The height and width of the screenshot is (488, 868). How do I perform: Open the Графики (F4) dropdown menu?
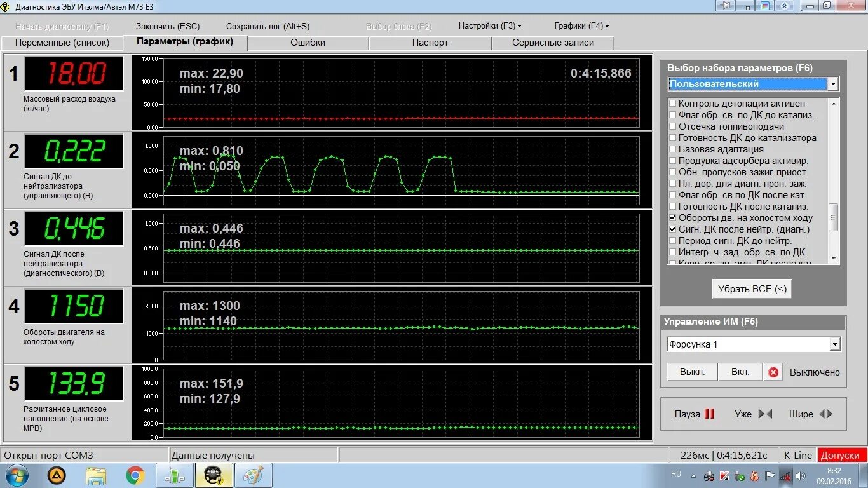tap(581, 26)
